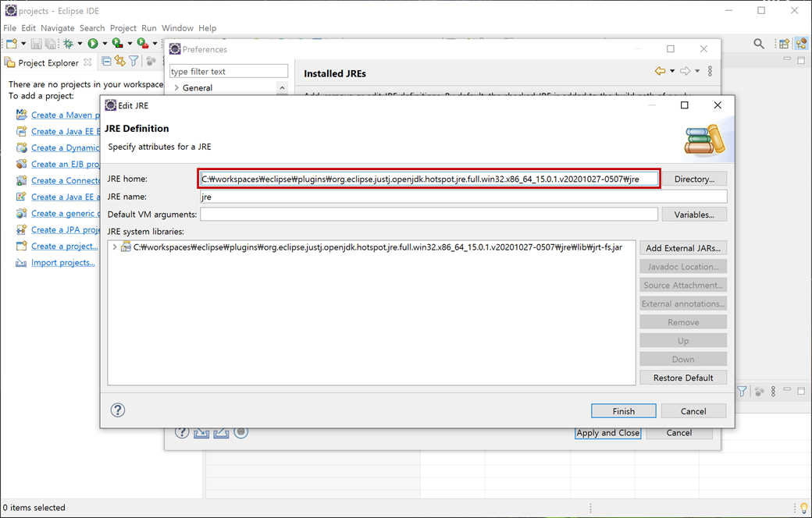Click the Create a generic project link
This screenshot has width=812, height=518.
point(66,213)
